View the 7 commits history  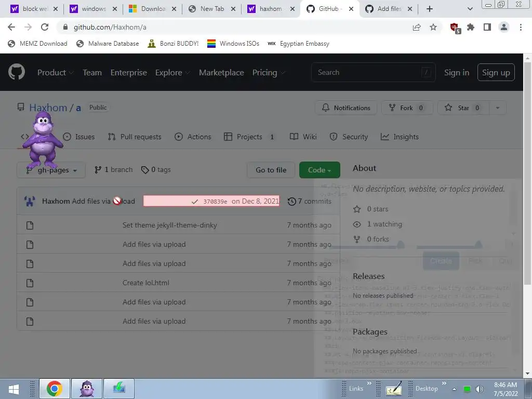click(310, 201)
